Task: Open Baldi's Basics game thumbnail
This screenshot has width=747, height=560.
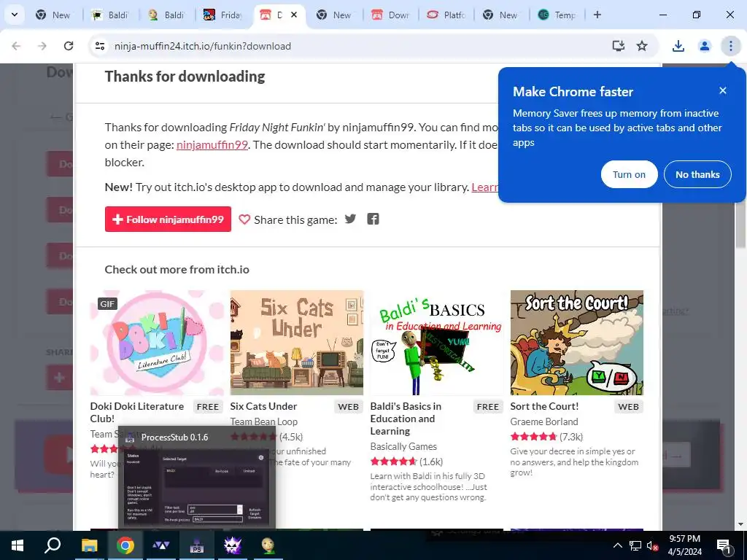Action: coord(436,343)
